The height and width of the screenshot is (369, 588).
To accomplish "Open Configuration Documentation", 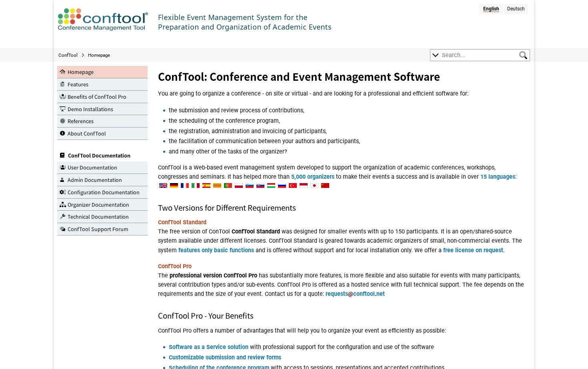I will [x=102, y=192].
